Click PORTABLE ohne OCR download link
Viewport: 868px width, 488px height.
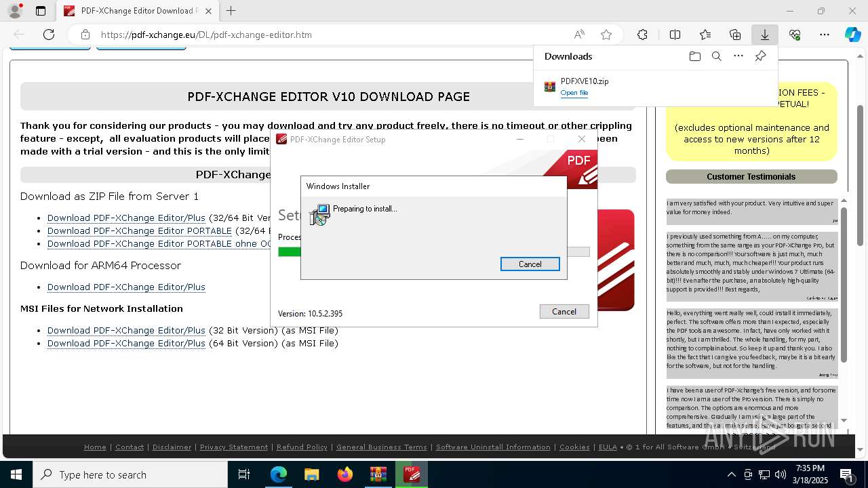pos(159,244)
